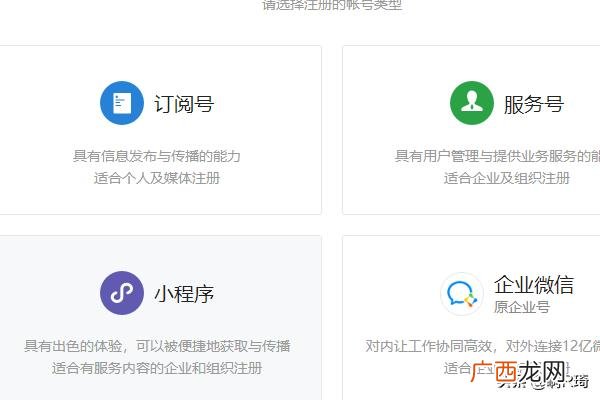The image size is (600, 400).
Task: Select the 订阅号 title text
Action: 184,104
